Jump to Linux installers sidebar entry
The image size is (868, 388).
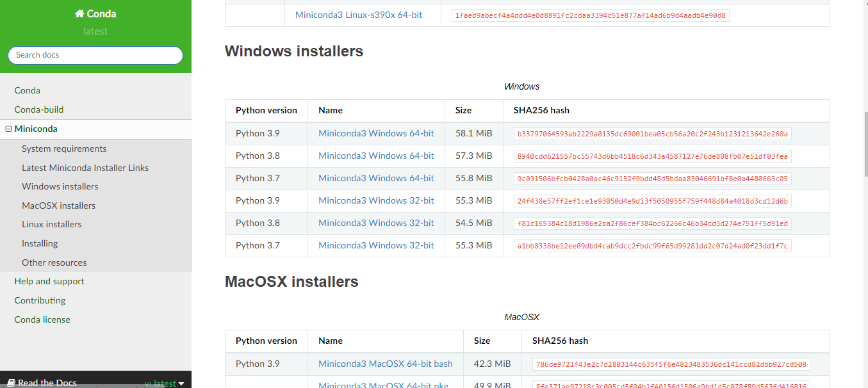point(52,224)
